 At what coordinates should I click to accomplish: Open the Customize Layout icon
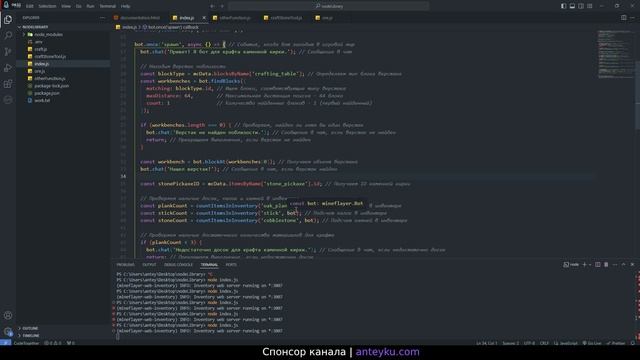(x=590, y=6)
